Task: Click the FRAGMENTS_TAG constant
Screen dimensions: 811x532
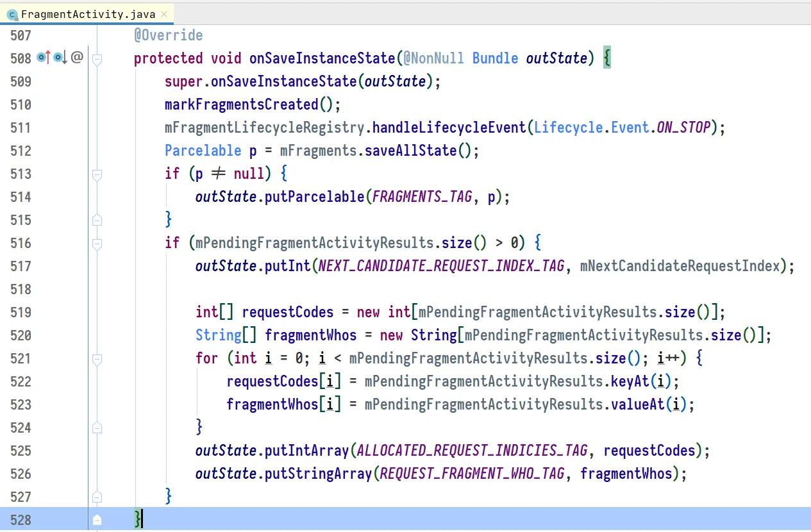Action: [422, 197]
